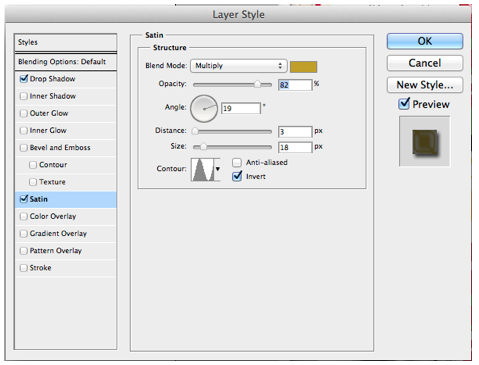This screenshot has width=479, height=365.
Task: Disable the Drop Shadow effect checkbox
Action: point(23,79)
